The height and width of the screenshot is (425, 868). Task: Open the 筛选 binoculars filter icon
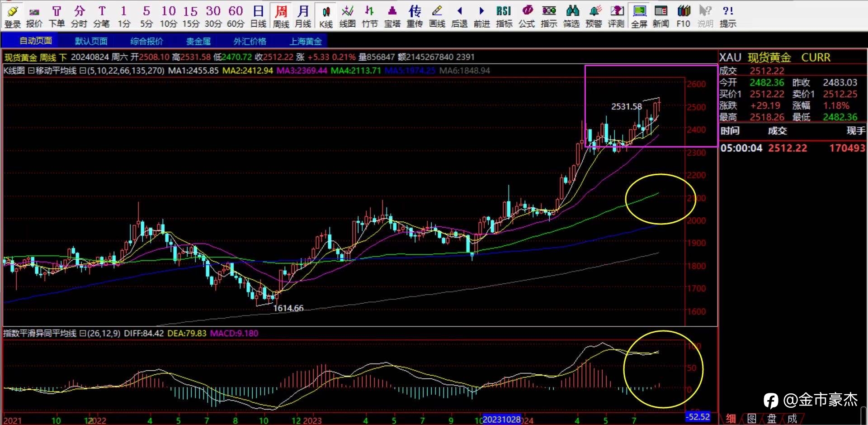tap(571, 16)
